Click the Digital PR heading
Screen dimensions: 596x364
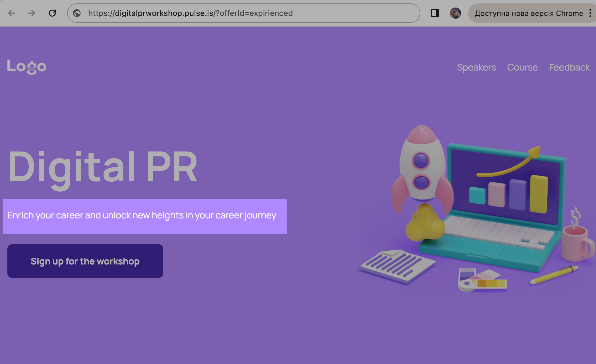(103, 167)
